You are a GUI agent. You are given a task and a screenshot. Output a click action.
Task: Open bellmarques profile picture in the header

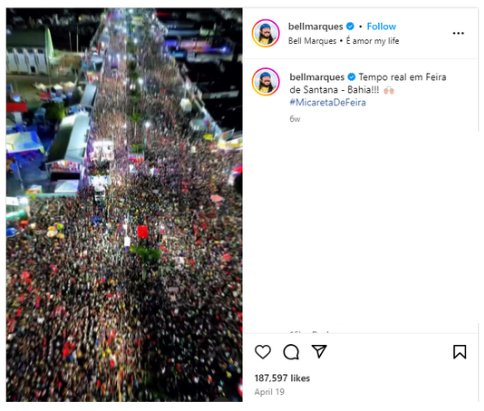266,33
